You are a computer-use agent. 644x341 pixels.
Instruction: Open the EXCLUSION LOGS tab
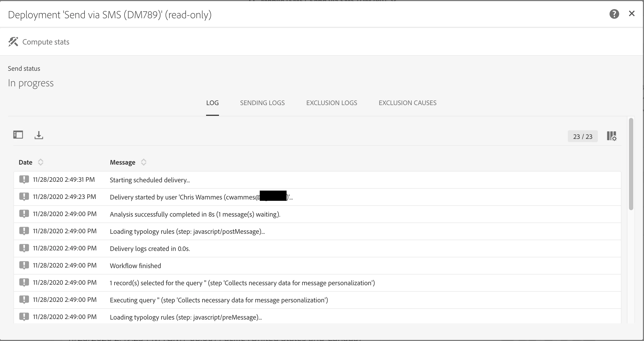[x=331, y=103]
